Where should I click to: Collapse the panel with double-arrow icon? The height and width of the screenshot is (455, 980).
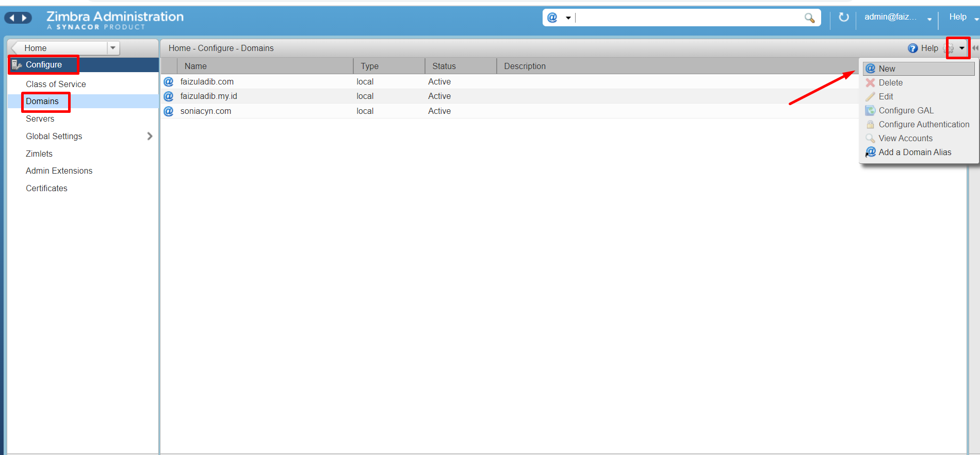tap(975, 48)
